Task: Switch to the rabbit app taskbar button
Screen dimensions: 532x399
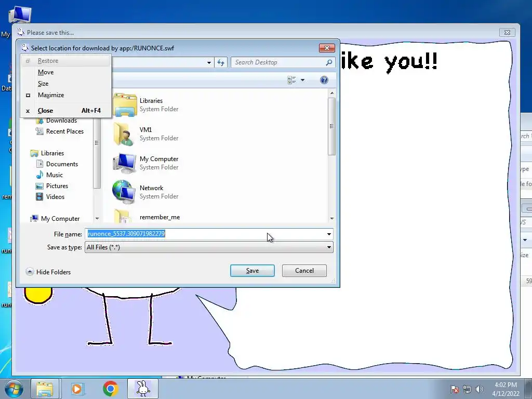Action: pyautogui.click(x=143, y=389)
